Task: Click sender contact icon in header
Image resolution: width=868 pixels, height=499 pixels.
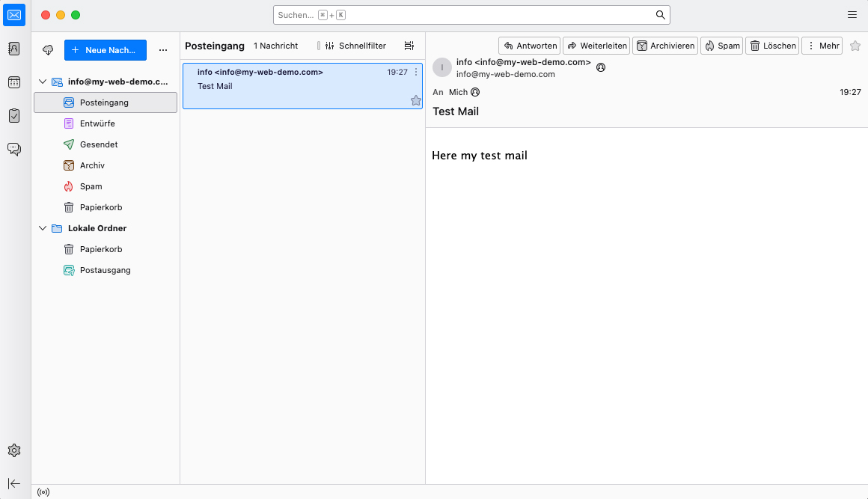Action: [601, 67]
